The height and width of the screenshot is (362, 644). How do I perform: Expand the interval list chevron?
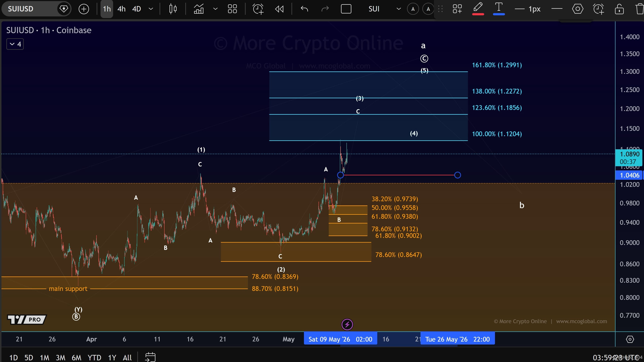click(x=151, y=9)
